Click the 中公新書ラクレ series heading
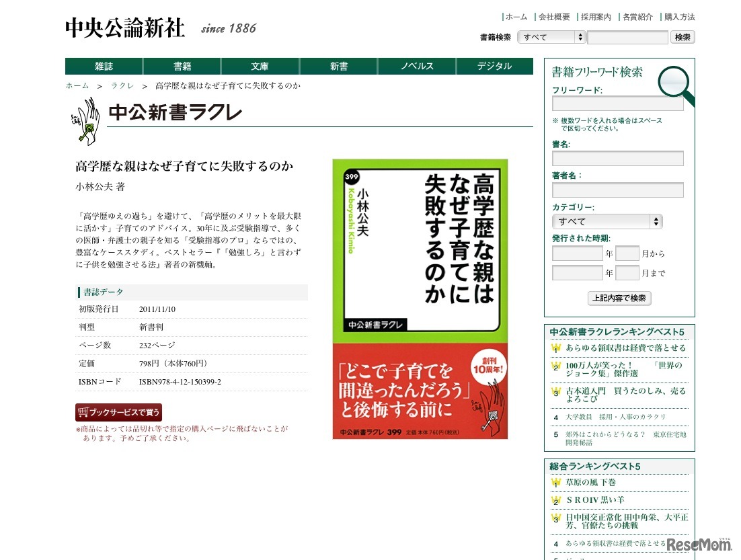Screen dimensions: 741x560 (x=175, y=112)
